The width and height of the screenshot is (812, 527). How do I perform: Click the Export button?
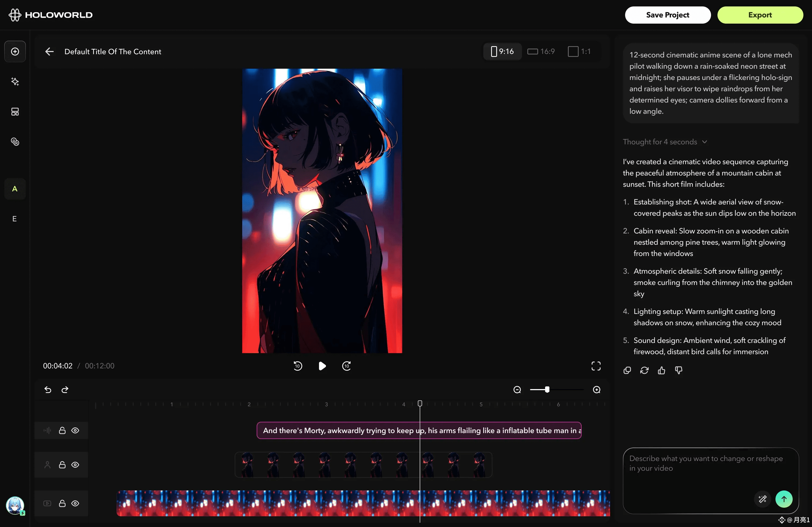[x=760, y=15]
